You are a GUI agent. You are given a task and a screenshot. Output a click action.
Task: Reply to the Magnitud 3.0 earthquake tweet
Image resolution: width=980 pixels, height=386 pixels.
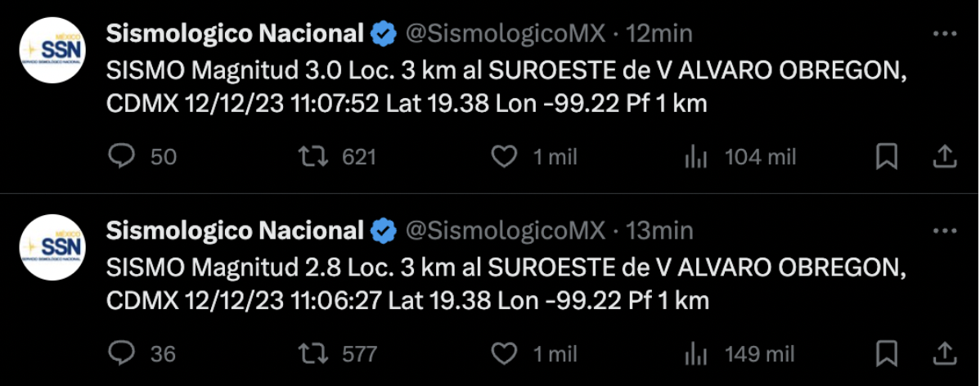coord(122,156)
